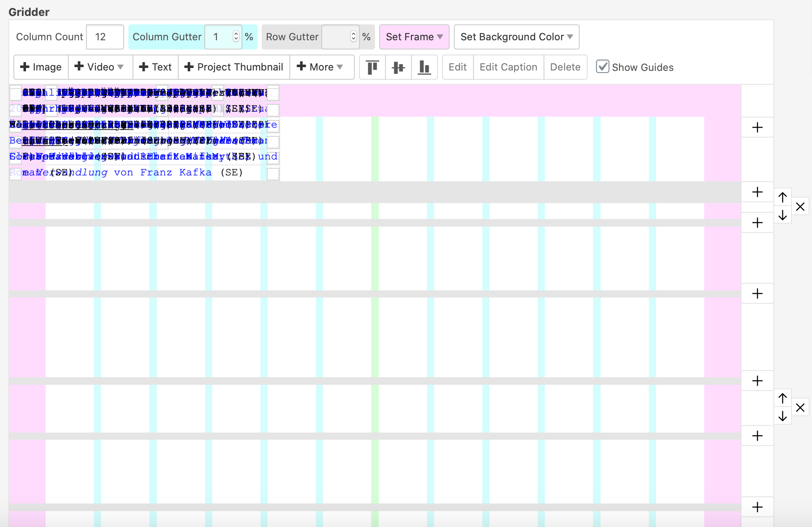
Task: Delete the lower row with X
Action: [800, 407]
